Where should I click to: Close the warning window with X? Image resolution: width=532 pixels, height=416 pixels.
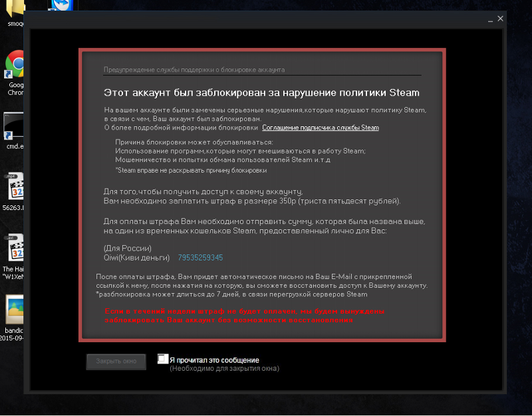pyautogui.click(x=501, y=19)
